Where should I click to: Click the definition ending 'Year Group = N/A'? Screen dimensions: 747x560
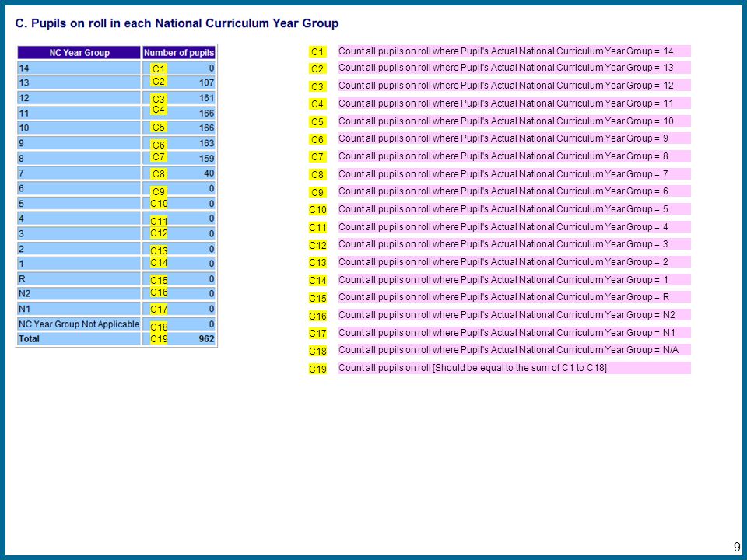point(514,350)
